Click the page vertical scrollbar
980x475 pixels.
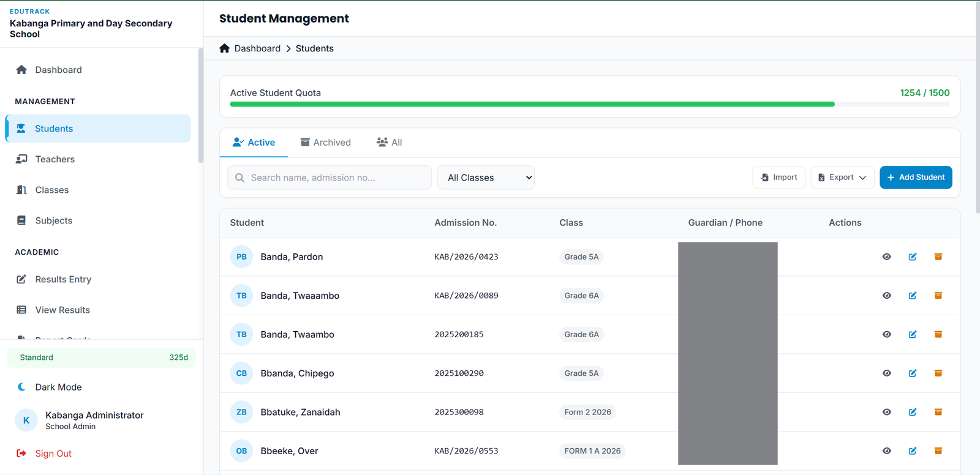[x=978, y=107]
